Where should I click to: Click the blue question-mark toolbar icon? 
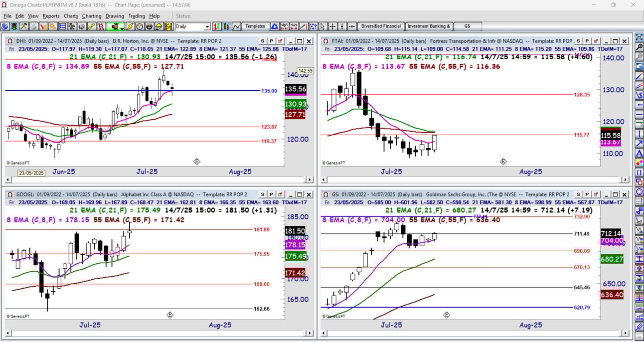coord(313,26)
